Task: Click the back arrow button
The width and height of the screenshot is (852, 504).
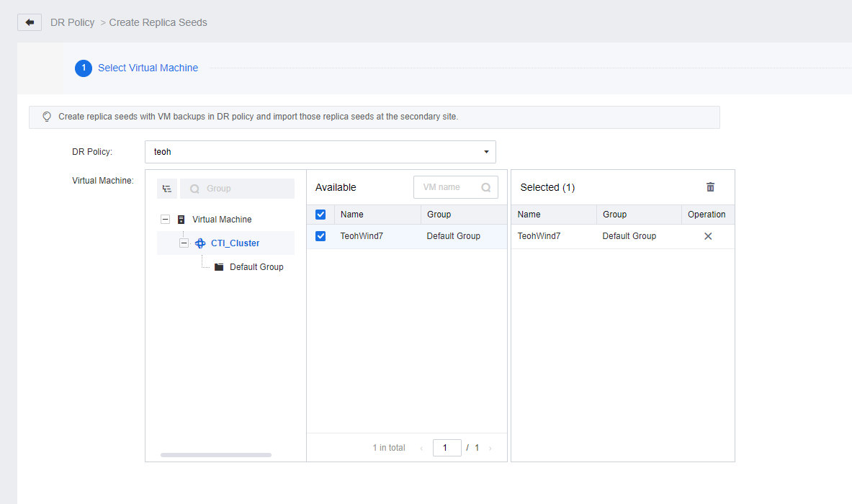Action: (x=30, y=22)
